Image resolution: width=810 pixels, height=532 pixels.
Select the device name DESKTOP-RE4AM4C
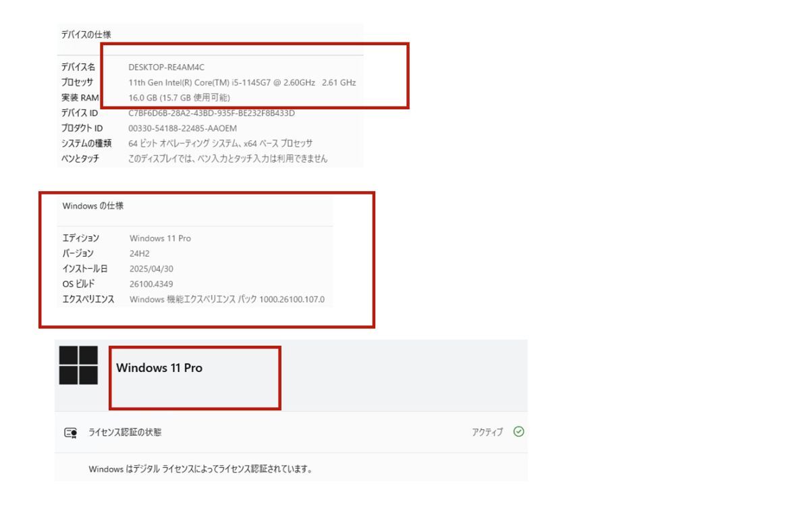tap(166, 68)
